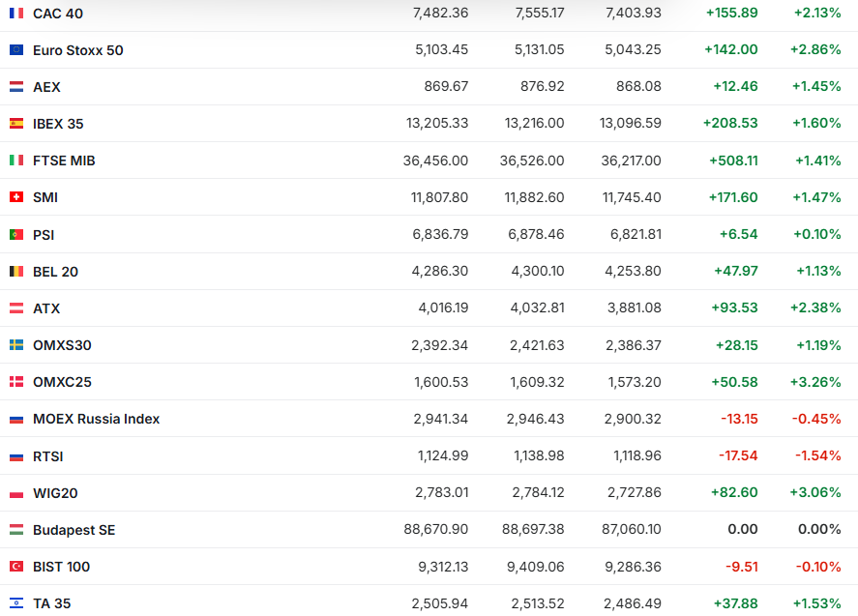858x616 pixels.
Task: Click the Swiss flag icon beside SMI
Action: 16,197
